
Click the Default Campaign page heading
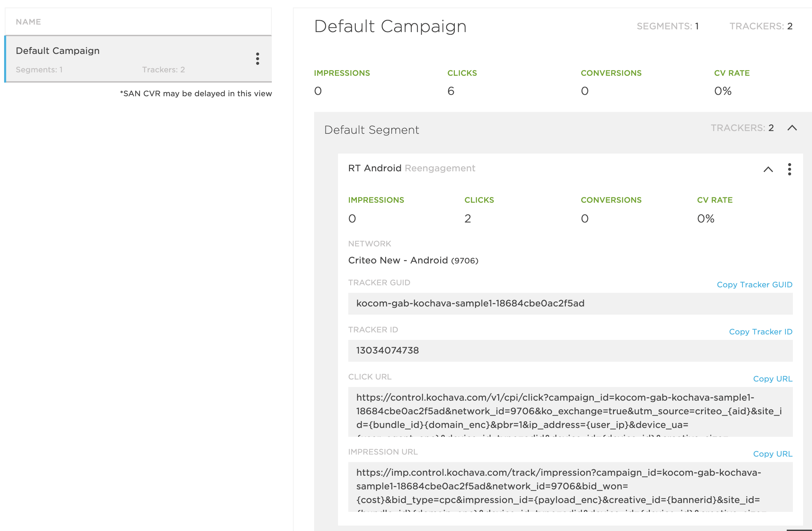[390, 26]
